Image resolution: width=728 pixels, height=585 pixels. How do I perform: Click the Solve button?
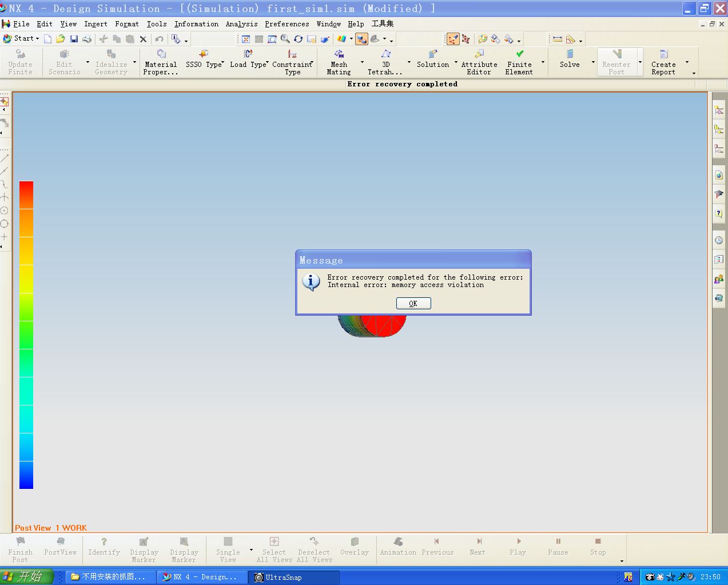point(570,59)
